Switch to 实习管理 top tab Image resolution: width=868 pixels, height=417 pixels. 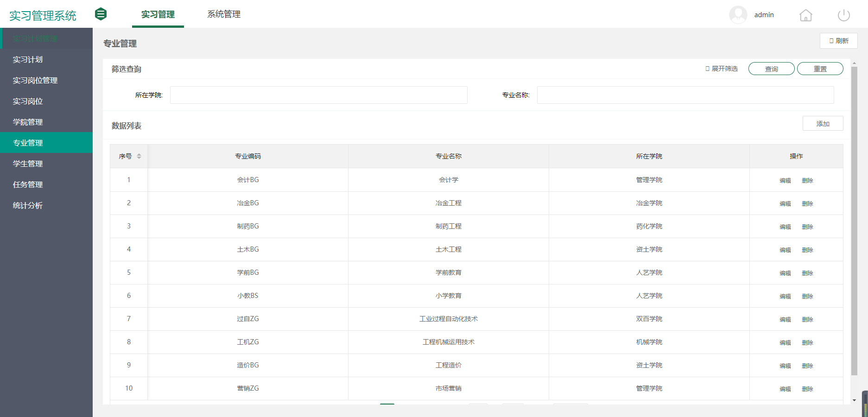[158, 14]
